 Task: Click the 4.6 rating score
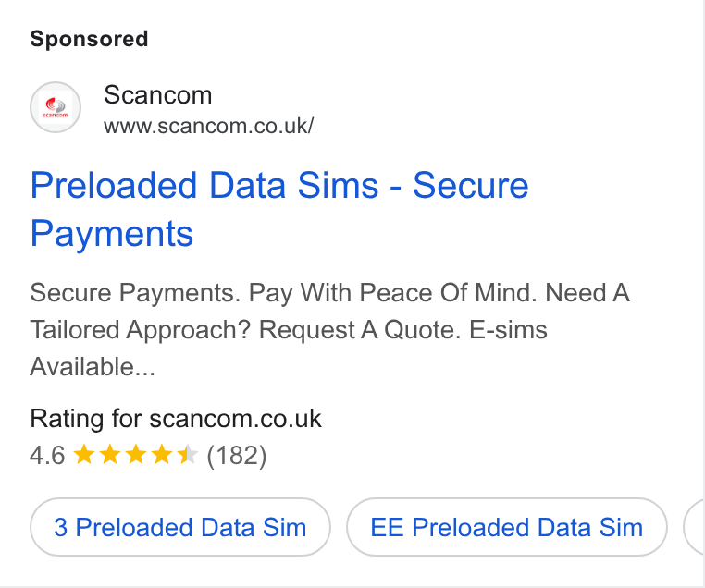tap(48, 456)
